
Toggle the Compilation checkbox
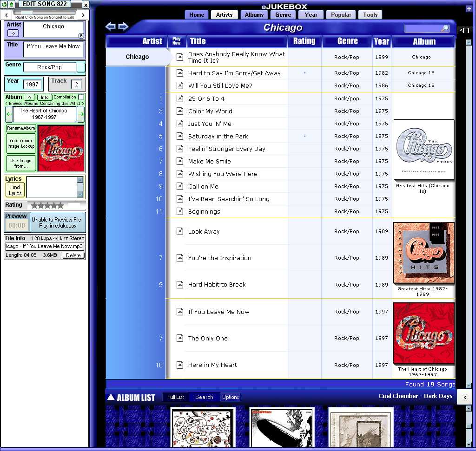pyautogui.click(x=81, y=97)
